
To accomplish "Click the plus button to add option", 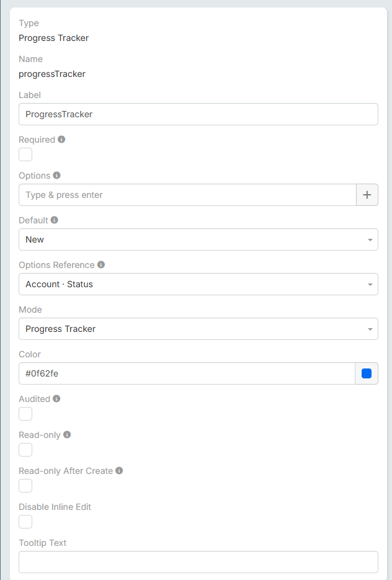I will [x=367, y=195].
